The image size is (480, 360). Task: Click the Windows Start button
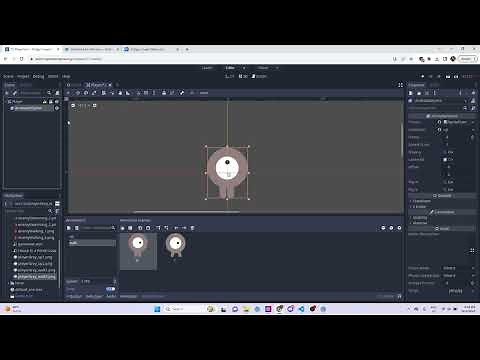[157, 309]
